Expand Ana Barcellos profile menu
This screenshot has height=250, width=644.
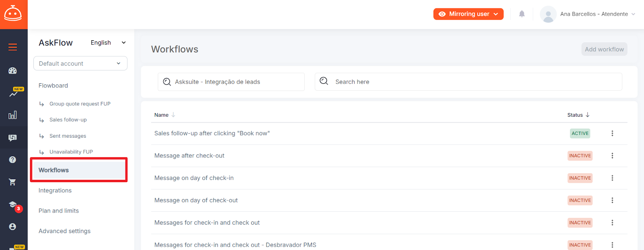(x=588, y=14)
